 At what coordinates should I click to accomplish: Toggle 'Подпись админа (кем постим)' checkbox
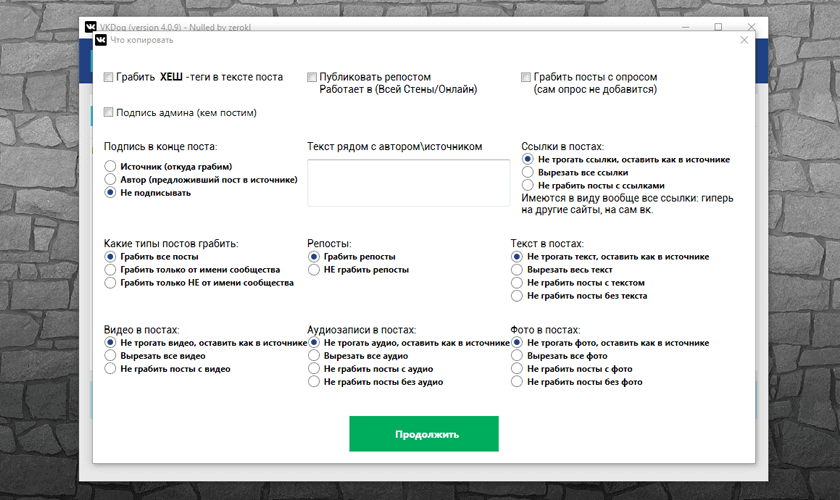pos(108,113)
